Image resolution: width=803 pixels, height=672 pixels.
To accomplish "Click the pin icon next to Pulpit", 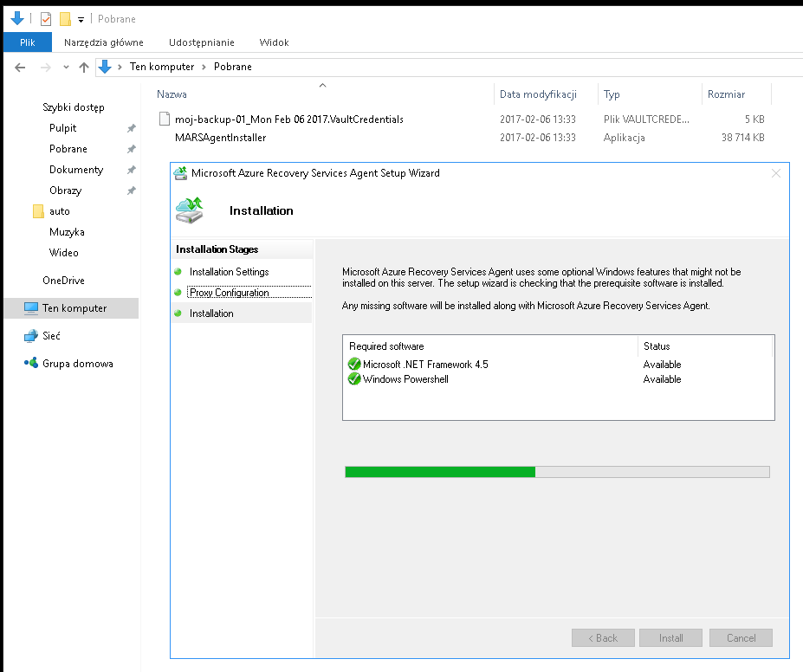I will [131, 128].
